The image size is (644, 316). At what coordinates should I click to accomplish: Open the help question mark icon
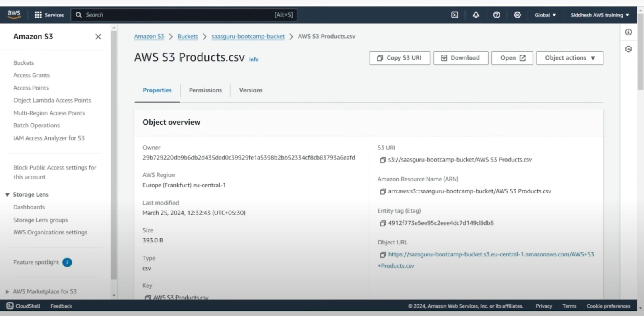[497, 15]
